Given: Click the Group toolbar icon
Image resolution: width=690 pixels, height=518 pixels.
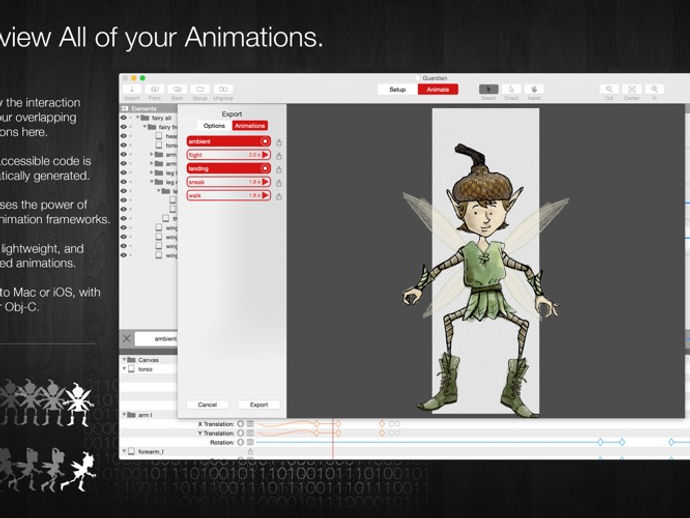Looking at the screenshot, I should (200, 89).
